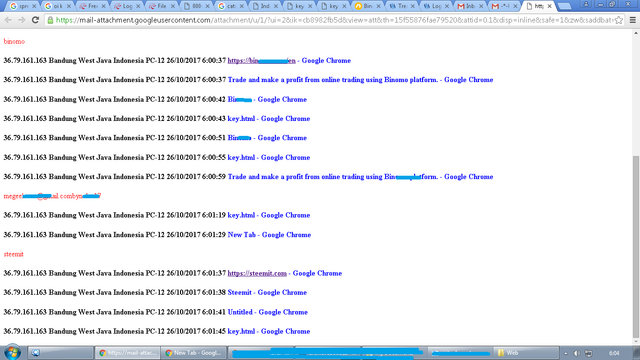The width and height of the screenshot is (640, 360).
Task: Click the scrollbar down arrow
Action: (636, 341)
